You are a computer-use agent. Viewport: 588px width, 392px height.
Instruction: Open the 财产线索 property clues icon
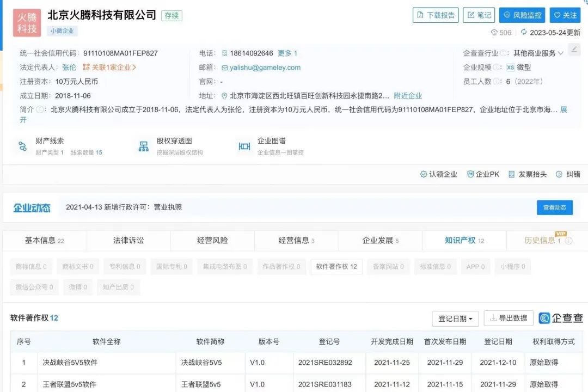22,146
